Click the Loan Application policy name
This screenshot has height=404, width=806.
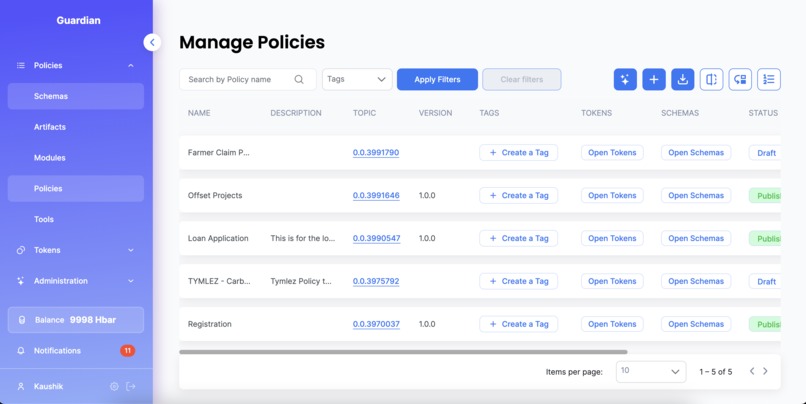point(218,238)
